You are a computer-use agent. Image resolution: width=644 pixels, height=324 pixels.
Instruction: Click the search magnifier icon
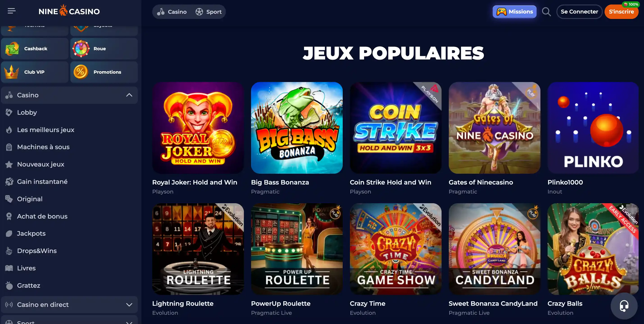[x=546, y=12]
